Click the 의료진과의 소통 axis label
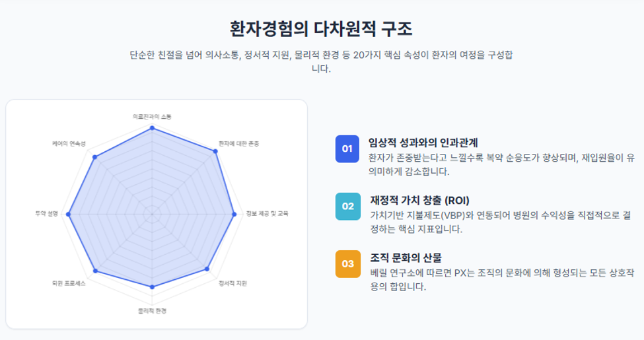Viewport: 644px width, 340px height. (x=152, y=117)
